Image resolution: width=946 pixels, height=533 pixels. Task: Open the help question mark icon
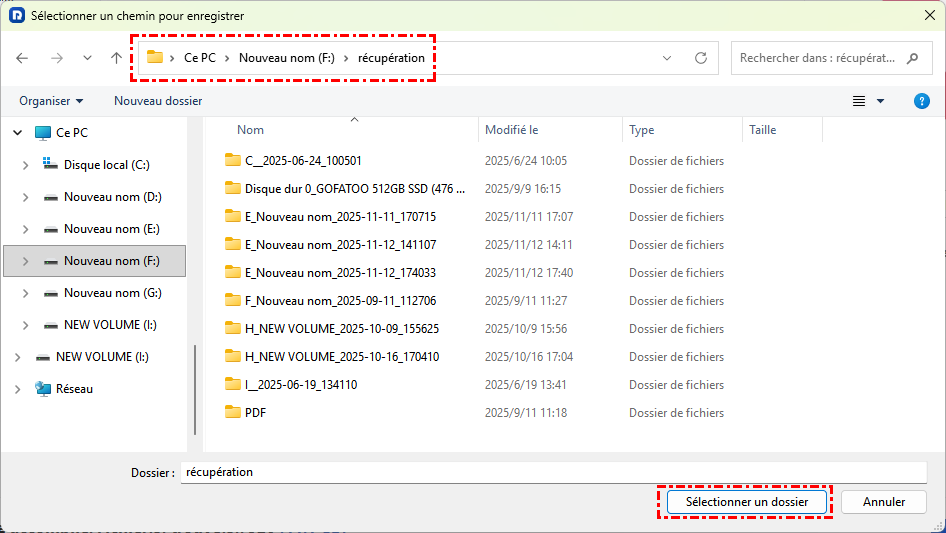pos(922,101)
